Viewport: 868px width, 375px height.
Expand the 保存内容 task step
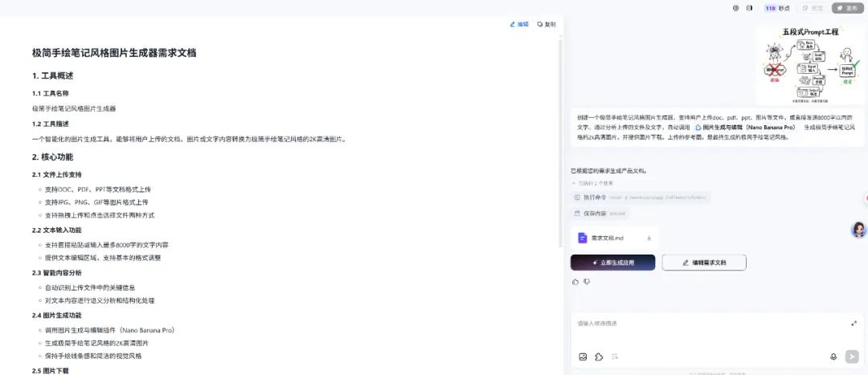(594, 214)
